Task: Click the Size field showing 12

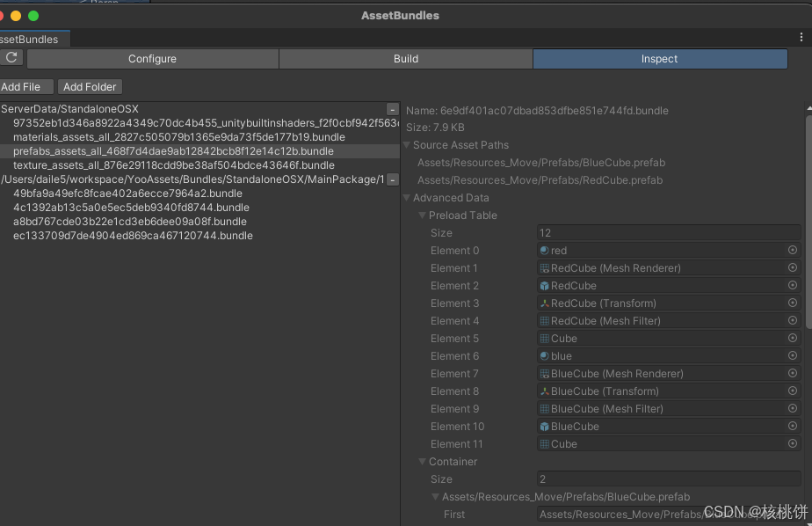Action: [668, 232]
